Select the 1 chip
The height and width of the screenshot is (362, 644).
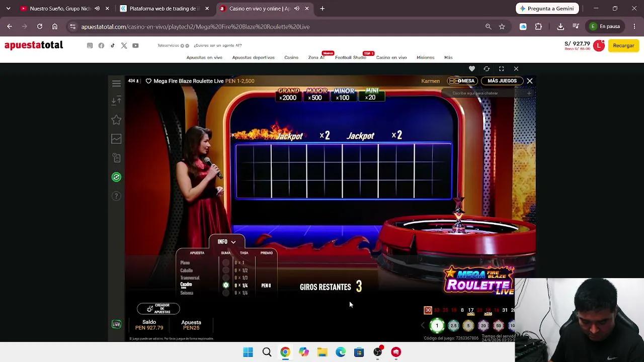pos(437,326)
